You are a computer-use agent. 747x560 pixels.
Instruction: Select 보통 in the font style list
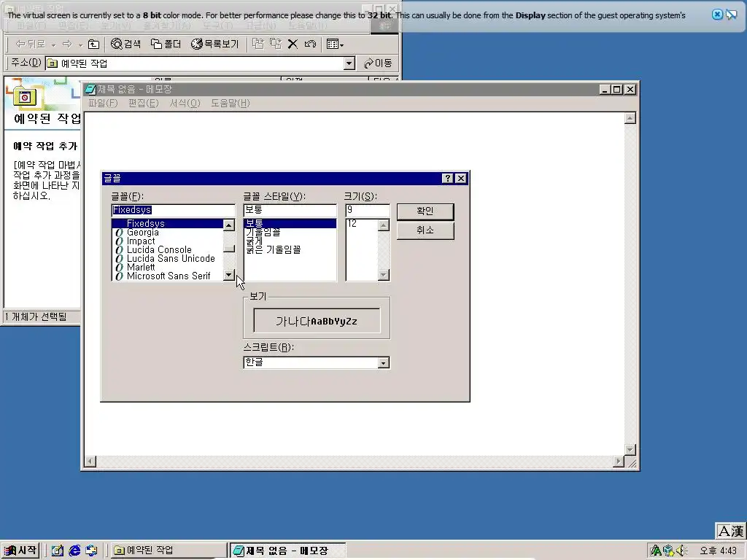click(290, 223)
